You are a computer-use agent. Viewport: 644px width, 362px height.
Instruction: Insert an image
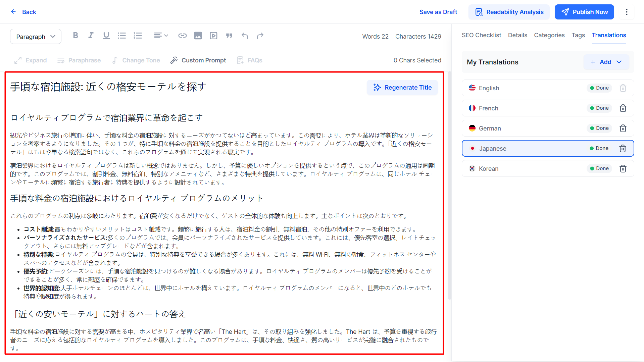[x=198, y=36]
